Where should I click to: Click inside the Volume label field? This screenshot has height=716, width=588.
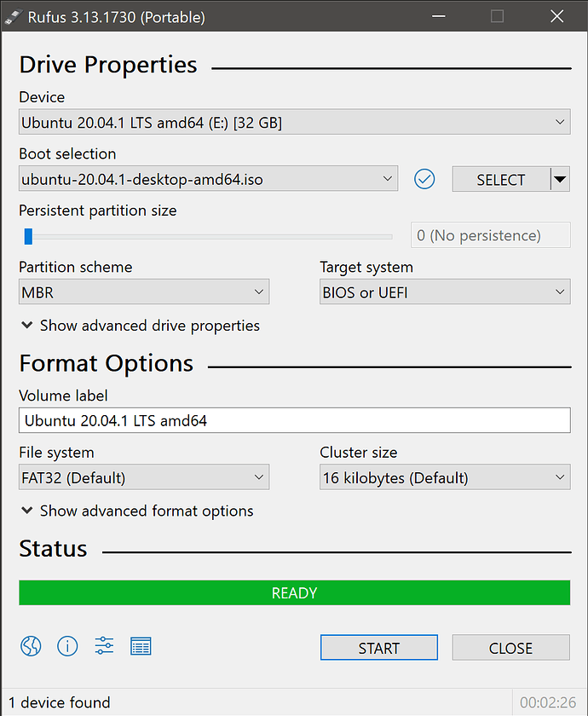(x=294, y=419)
